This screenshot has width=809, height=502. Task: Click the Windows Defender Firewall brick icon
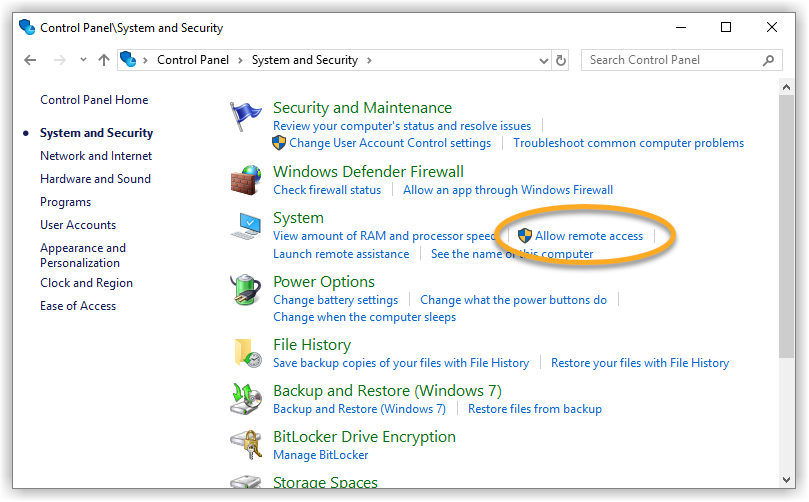(245, 180)
